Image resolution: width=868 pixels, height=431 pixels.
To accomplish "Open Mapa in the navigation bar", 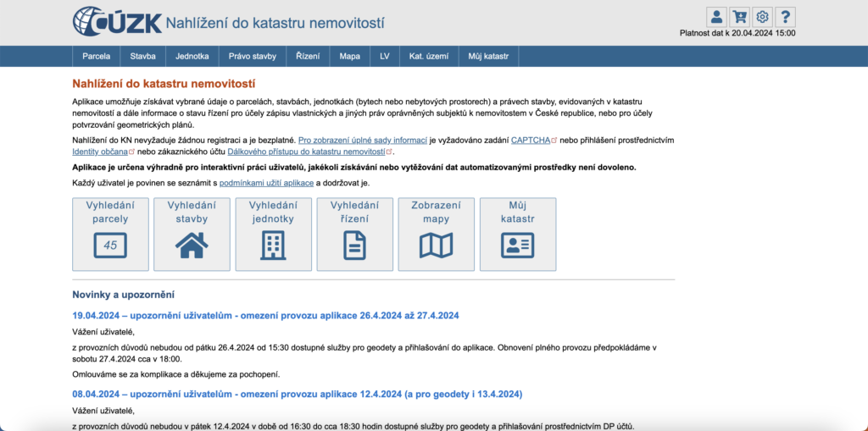I will [350, 56].
